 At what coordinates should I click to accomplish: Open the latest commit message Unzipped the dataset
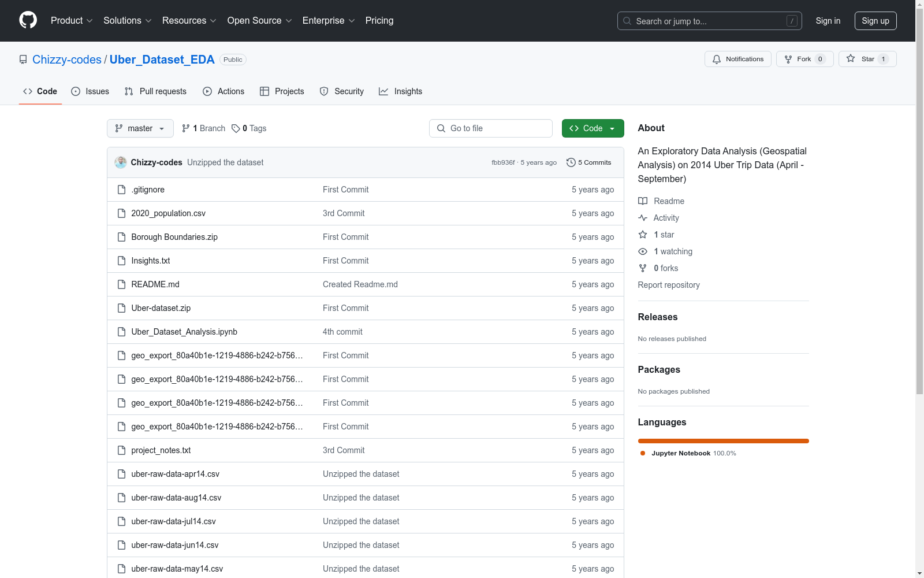point(225,162)
